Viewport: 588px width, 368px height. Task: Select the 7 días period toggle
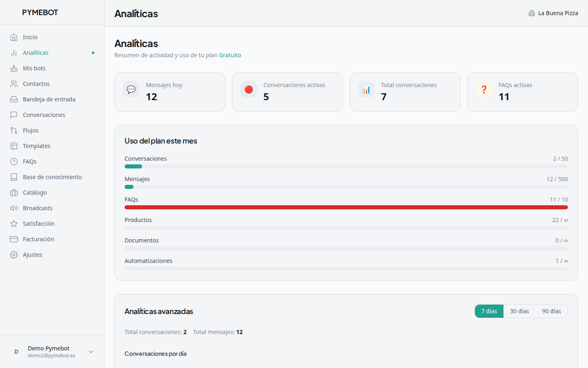[489, 311]
